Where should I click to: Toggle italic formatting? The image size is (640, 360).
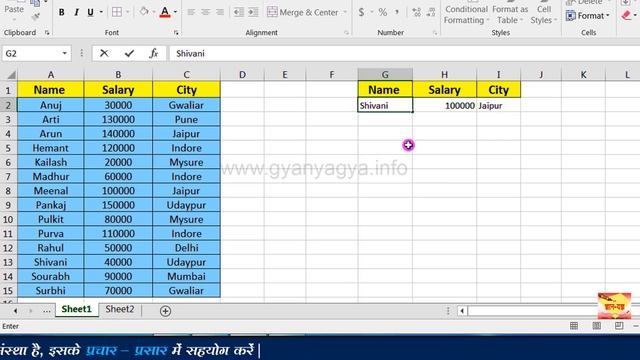(x=76, y=12)
